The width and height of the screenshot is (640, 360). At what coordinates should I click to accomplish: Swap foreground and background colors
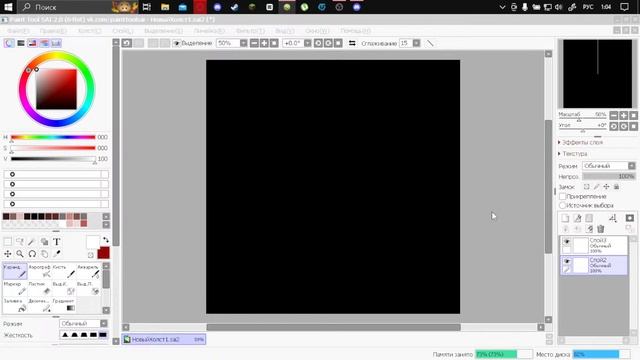click(106, 240)
